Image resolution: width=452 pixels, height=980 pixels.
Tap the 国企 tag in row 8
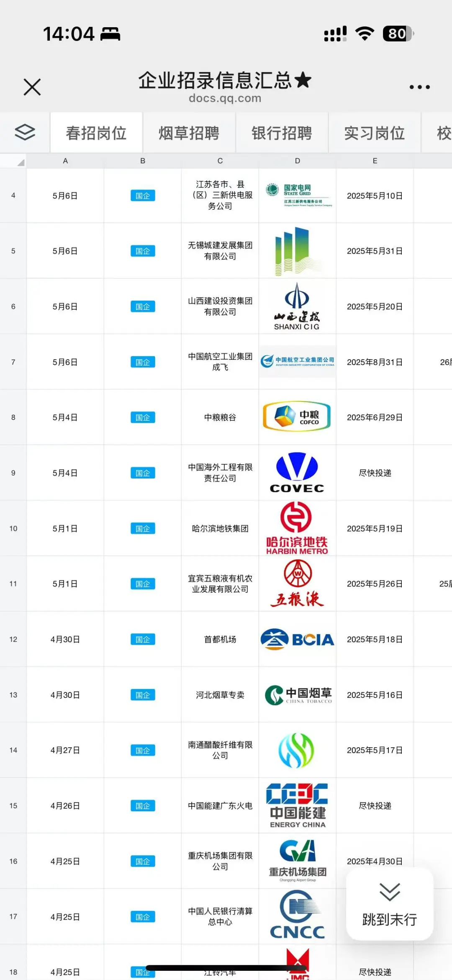pyautogui.click(x=143, y=417)
